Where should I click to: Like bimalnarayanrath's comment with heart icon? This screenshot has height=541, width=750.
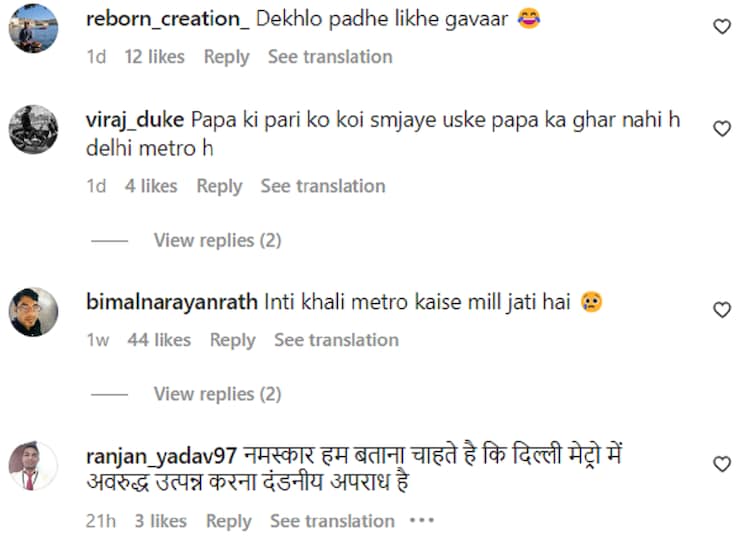click(x=722, y=310)
